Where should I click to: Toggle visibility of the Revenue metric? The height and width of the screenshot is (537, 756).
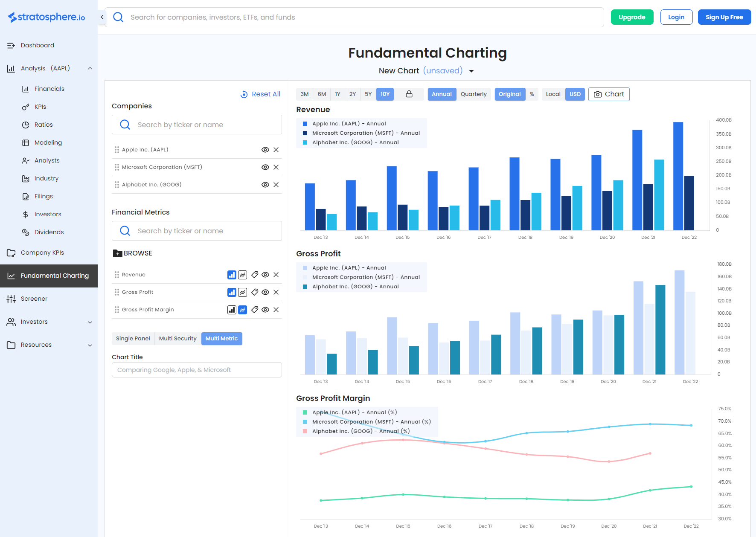pyautogui.click(x=265, y=275)
